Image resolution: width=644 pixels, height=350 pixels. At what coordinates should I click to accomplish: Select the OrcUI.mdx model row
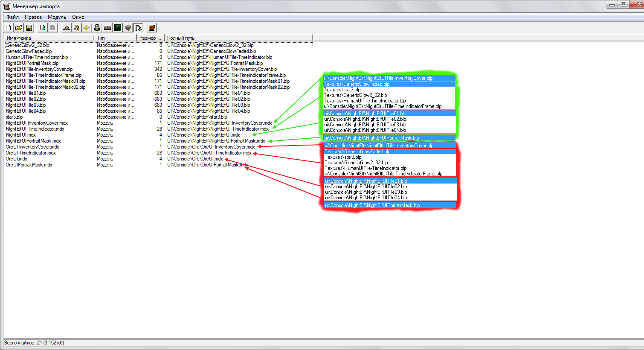[x=159, y=159]
